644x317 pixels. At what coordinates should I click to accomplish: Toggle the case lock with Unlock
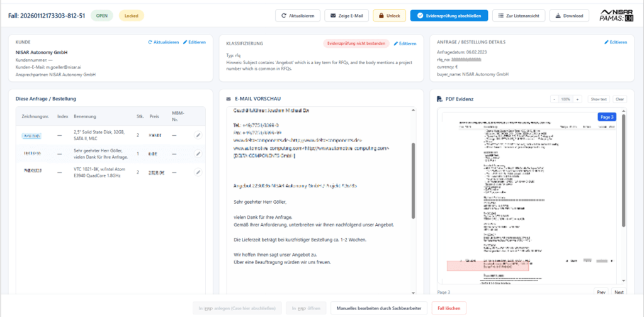pos(389,16)
